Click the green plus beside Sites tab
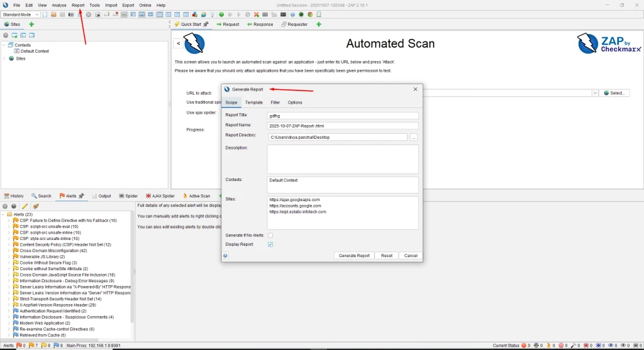Image resolution: width=644 pixels, height=350 pixels. click(x=31, y=24)
